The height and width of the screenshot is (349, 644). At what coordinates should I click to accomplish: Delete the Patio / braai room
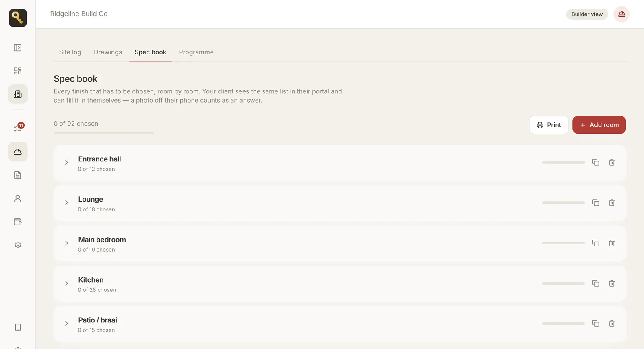click(x=612, y=323)
